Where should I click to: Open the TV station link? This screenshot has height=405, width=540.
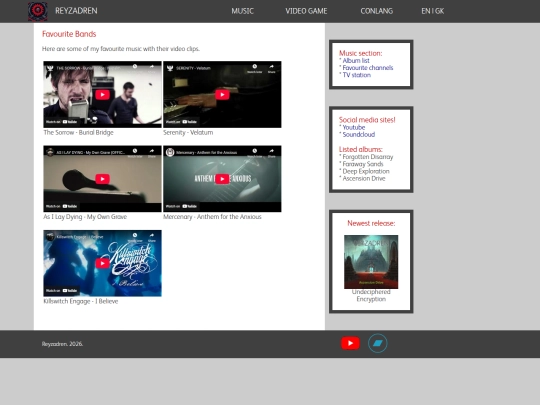pyautogui.click(x=356, y=75)
